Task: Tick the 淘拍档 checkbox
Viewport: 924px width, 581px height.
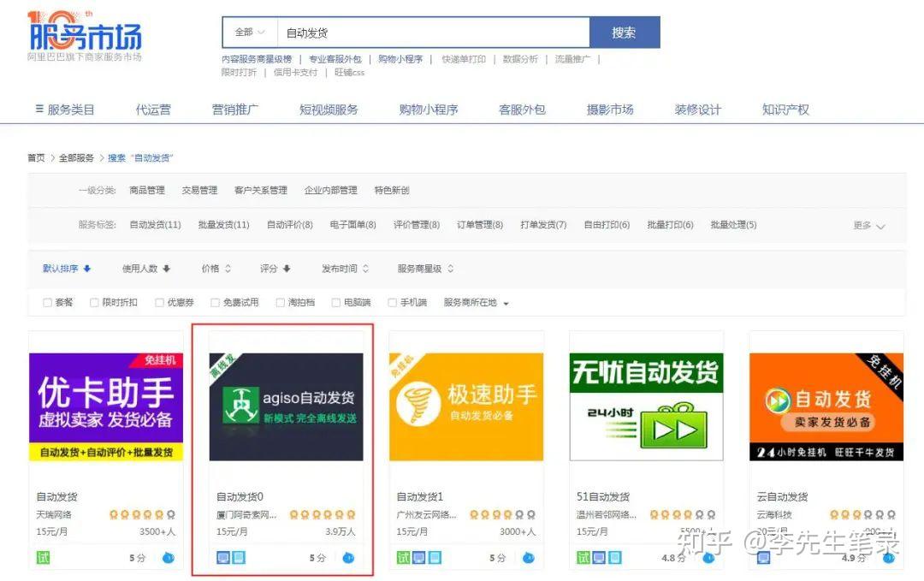Action: point(281,303)
